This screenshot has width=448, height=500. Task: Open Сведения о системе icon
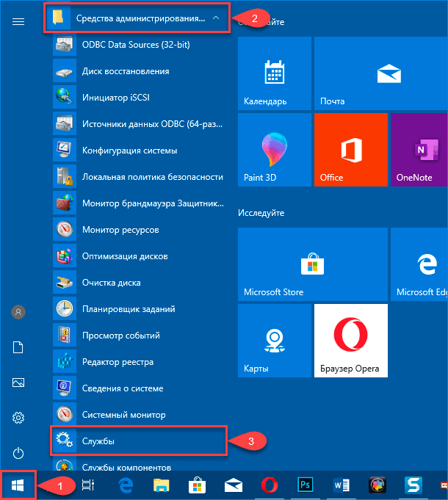[65, 388]
